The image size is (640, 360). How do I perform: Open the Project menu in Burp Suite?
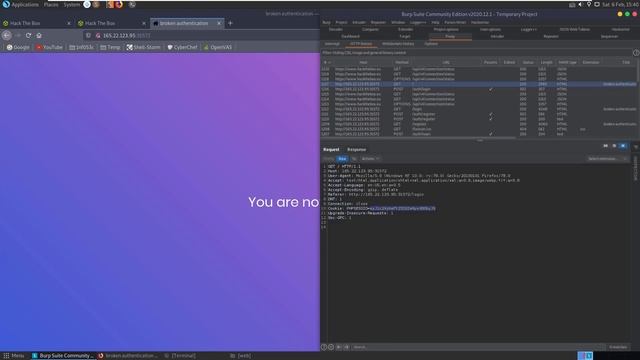341,22
